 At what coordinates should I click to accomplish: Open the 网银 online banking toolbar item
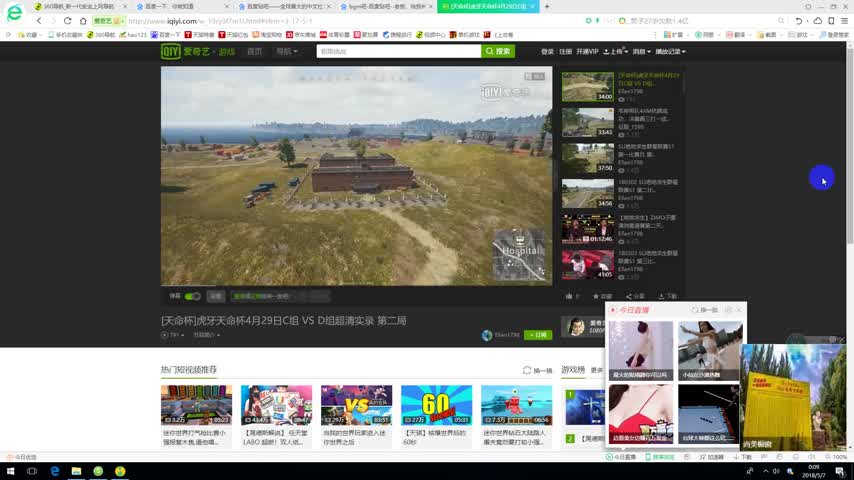tap(705, 34)
